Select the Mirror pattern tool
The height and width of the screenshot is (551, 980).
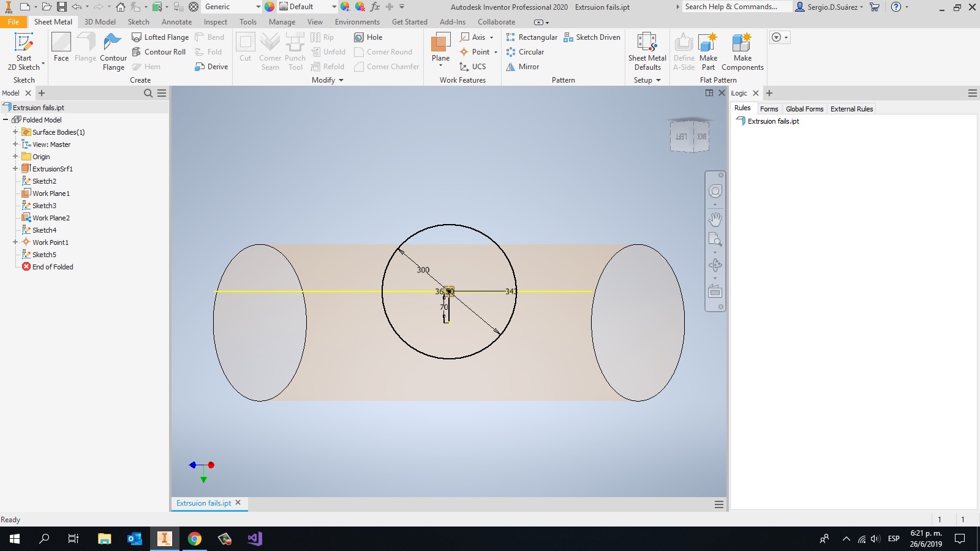pyautogui.click(x=522, y=67)
